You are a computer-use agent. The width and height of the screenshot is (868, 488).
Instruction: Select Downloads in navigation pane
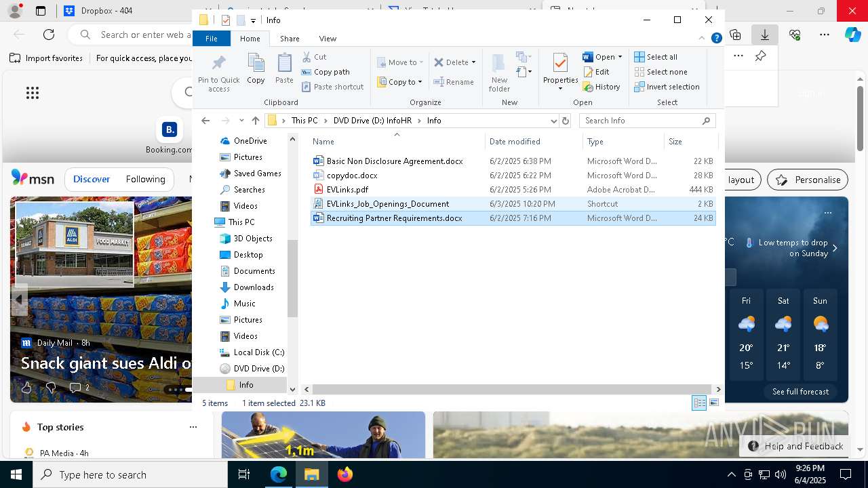click(254, 287)
